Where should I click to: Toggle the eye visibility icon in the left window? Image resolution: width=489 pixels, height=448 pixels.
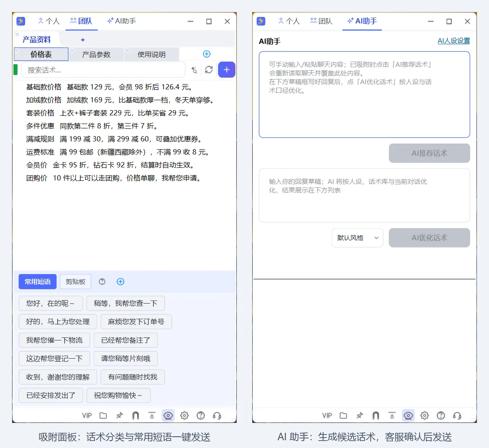[168, 415]
